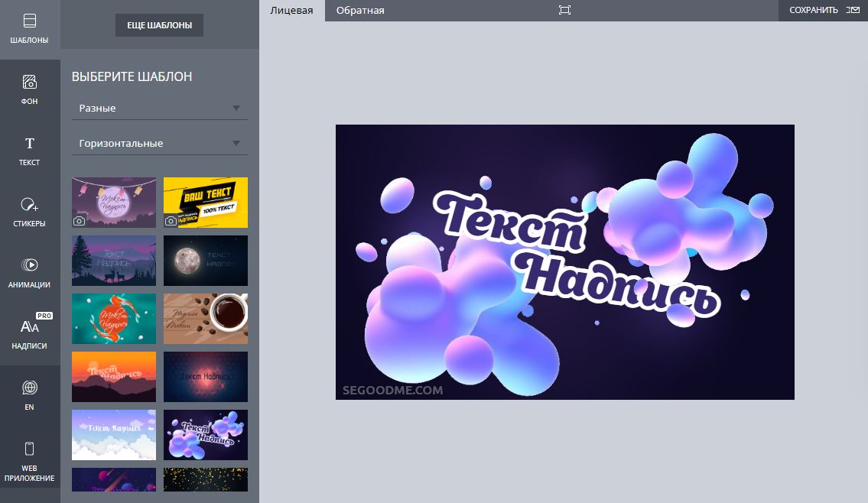
Task: Choose the partially visible planets space template
Action: click(x=114, y=480)
